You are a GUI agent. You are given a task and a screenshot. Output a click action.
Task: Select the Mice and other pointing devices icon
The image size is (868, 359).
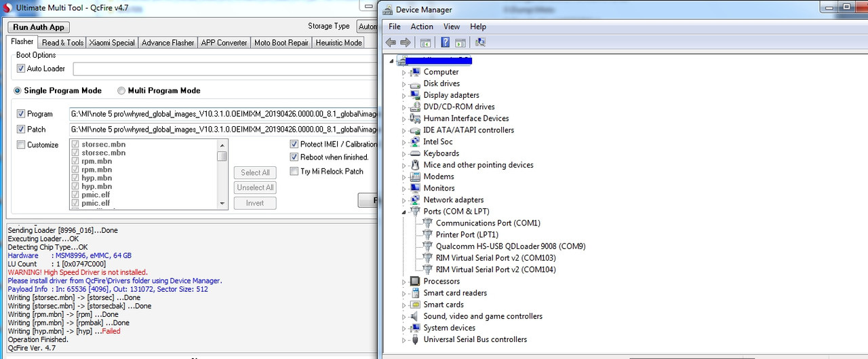point(415,165)
